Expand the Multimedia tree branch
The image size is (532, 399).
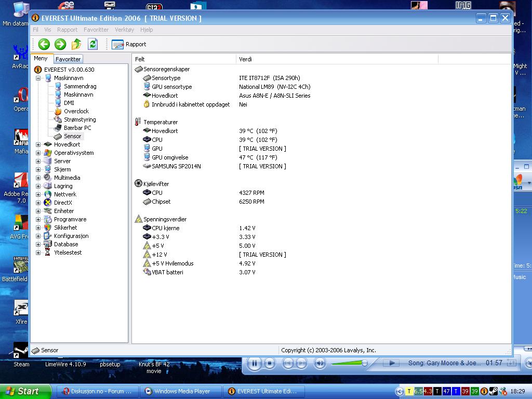(x=38, y=178)
